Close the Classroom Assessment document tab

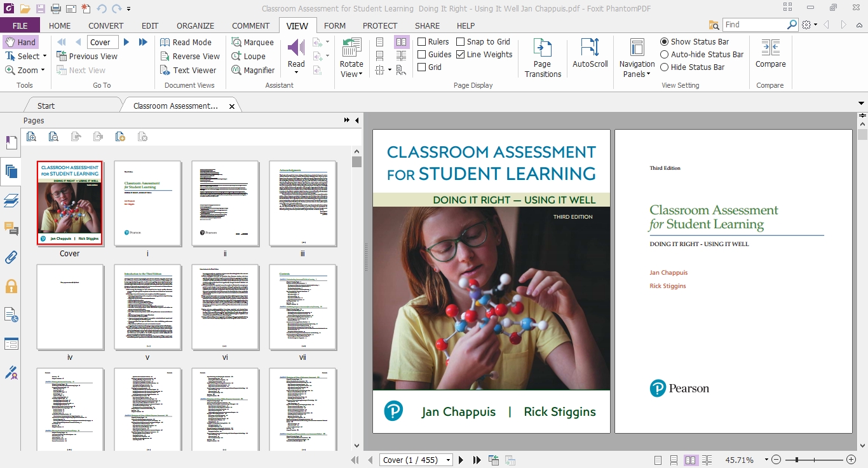pos(232,106)
